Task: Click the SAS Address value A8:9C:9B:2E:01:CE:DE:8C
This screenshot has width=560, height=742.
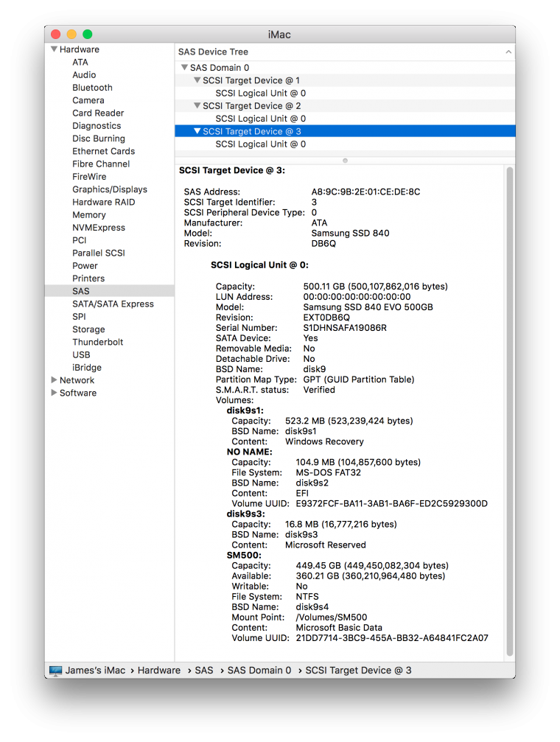Action: click(365, 192)
